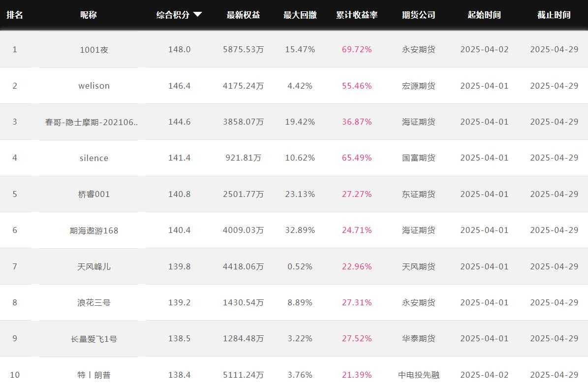This screenshot has width=588, height=391.
Task: Select equity value 4175.24万
Action: [x=244, y=86]
